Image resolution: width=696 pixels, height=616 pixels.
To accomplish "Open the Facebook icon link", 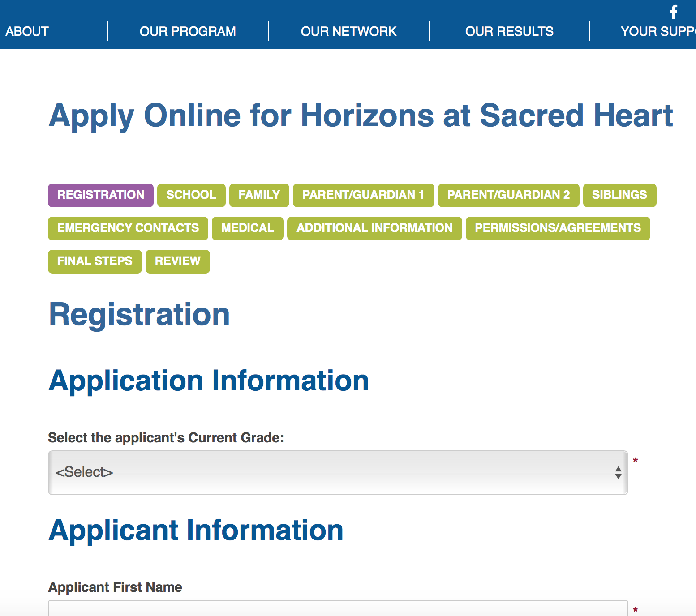I will coord(674,12).
